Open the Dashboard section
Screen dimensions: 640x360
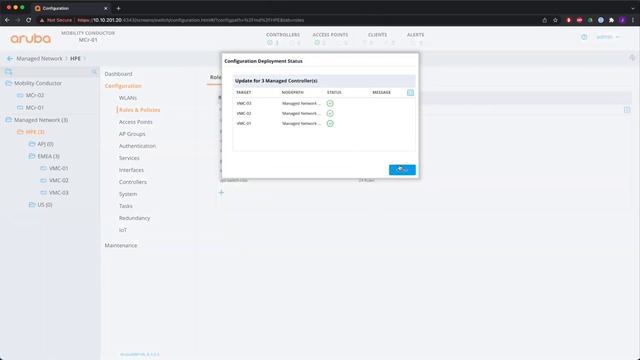[118, 74]
